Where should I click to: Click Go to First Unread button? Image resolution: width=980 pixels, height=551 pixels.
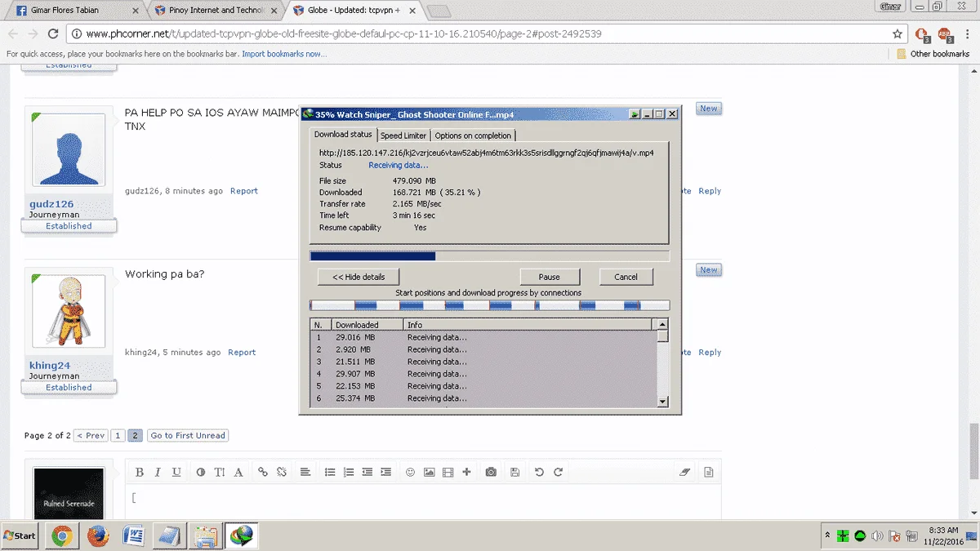coord(188,436)
